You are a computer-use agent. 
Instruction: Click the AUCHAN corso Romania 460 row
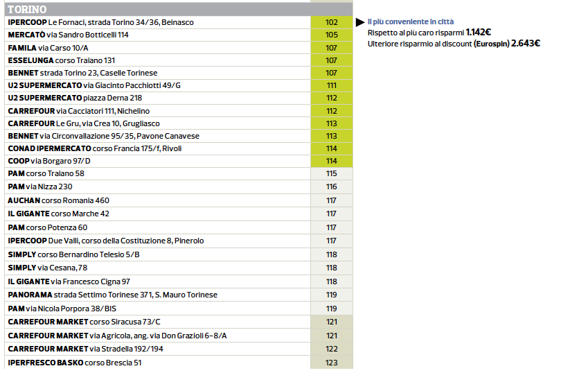(58, 200)
